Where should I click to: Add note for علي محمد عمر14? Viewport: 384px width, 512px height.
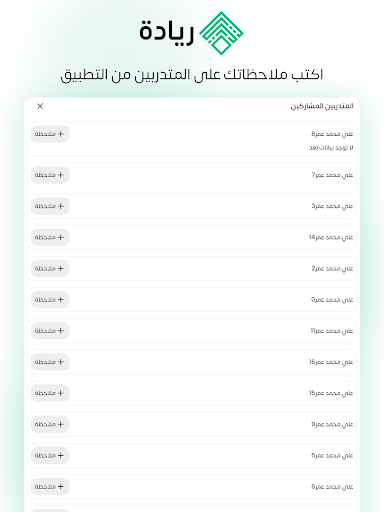pyautogui.click(x=50, y=237)
